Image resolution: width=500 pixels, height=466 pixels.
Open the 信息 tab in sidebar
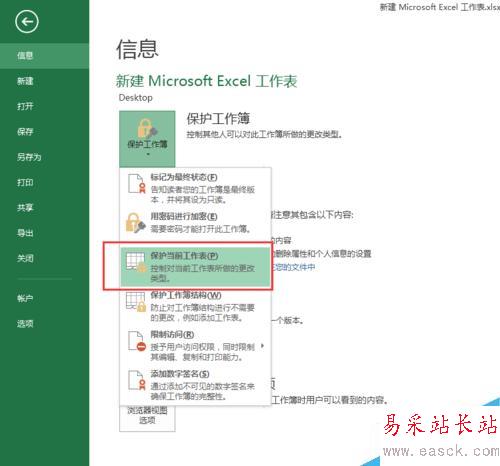[x=44, y=56]
